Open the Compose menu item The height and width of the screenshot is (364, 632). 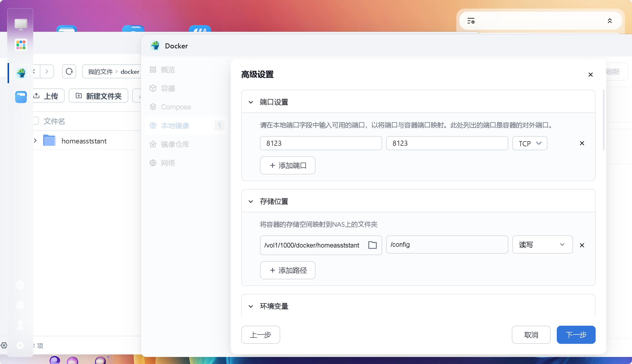click(x=186, y=107)
